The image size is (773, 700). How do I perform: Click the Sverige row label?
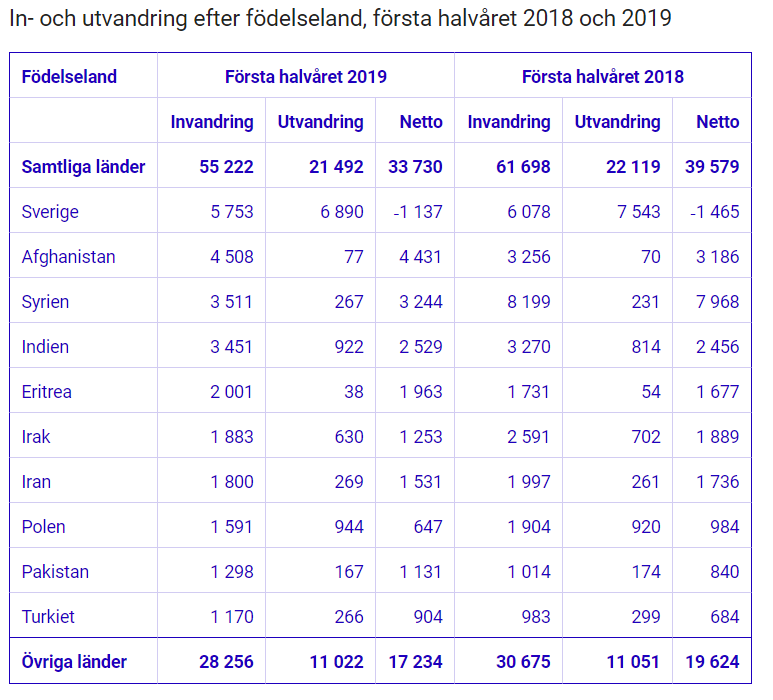click(50, 212)
